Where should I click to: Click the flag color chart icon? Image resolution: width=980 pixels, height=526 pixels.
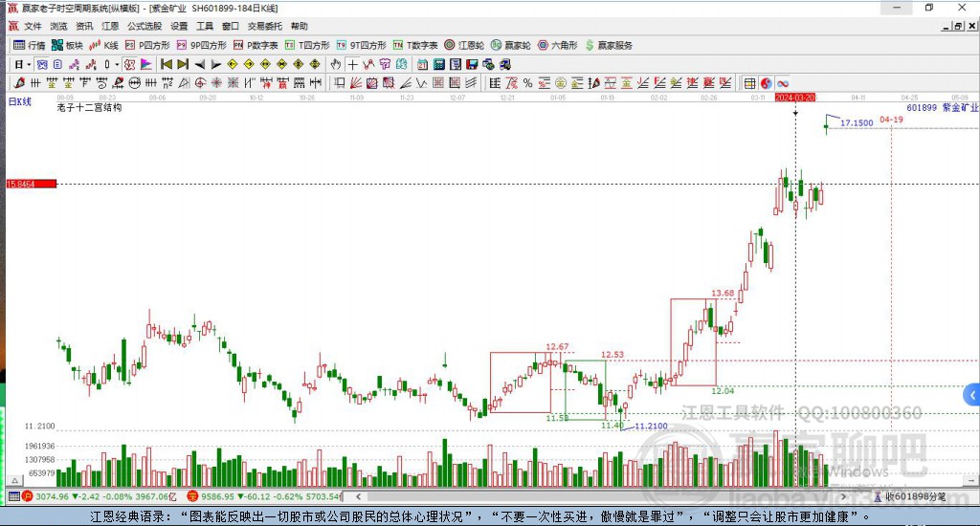pyautogui.click(x=145, y=64)
